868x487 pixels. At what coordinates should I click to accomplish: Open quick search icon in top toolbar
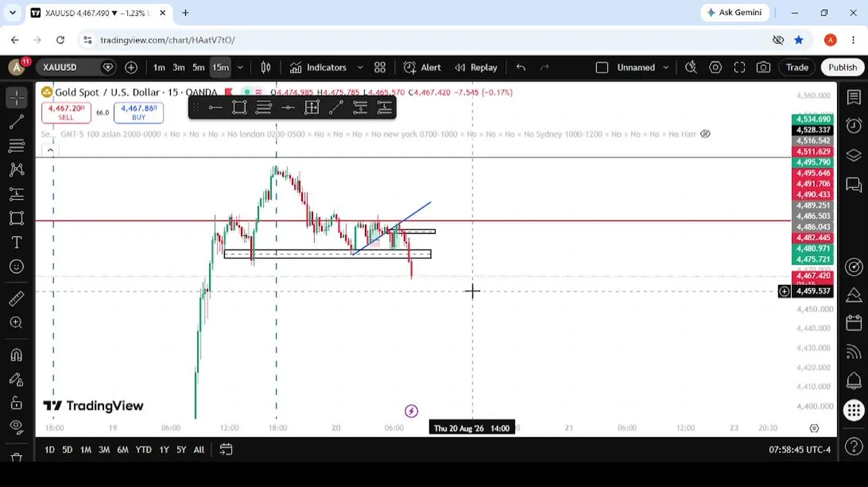691,67
